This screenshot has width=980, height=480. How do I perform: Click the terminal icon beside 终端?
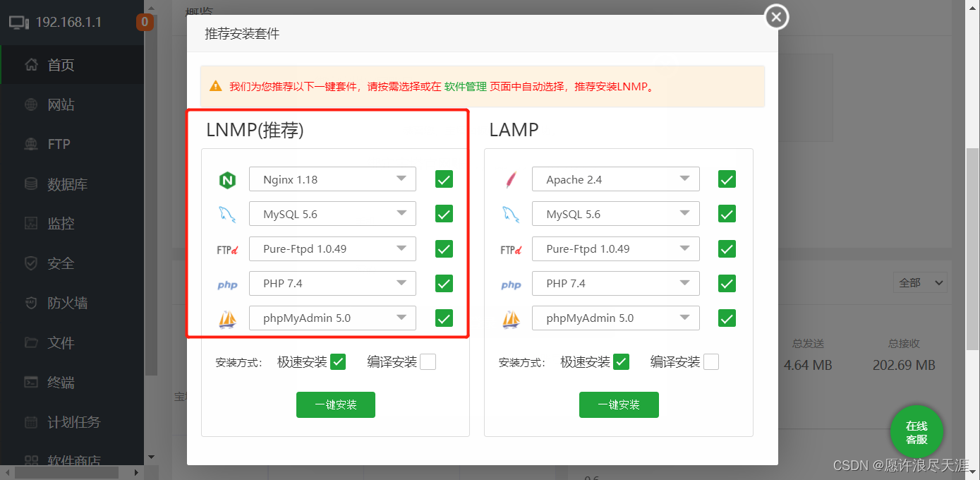point(31,382)
